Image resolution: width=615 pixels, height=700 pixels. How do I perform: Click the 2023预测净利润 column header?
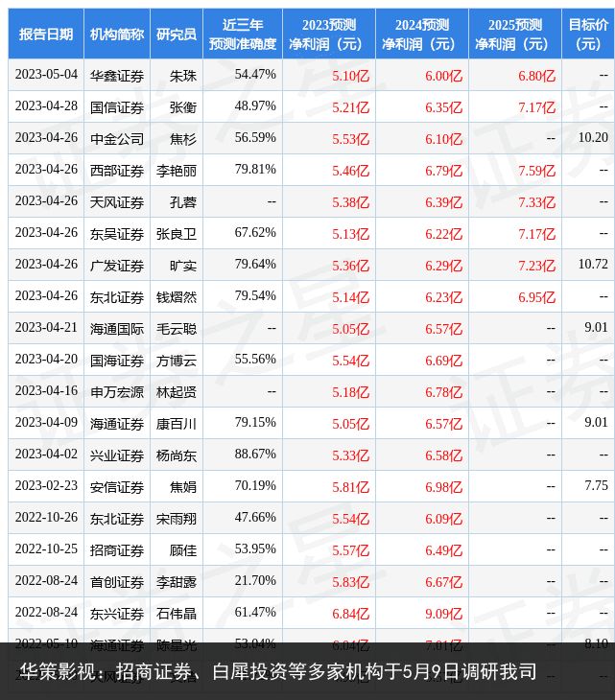pos(329,34)
